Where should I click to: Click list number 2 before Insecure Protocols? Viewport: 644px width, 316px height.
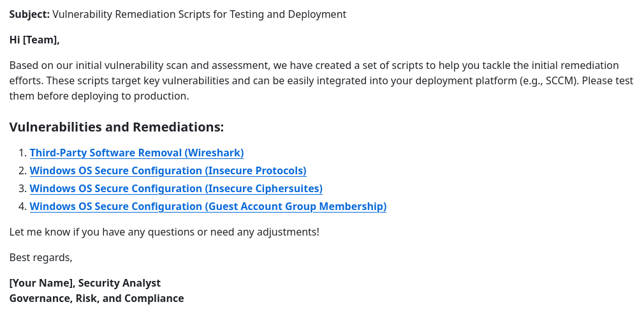[x=22, y=170]
